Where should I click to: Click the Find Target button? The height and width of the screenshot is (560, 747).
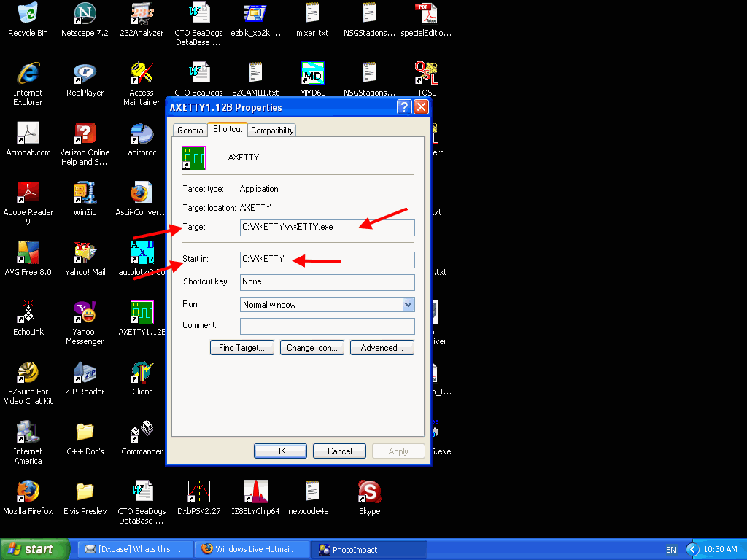[241, 348]
